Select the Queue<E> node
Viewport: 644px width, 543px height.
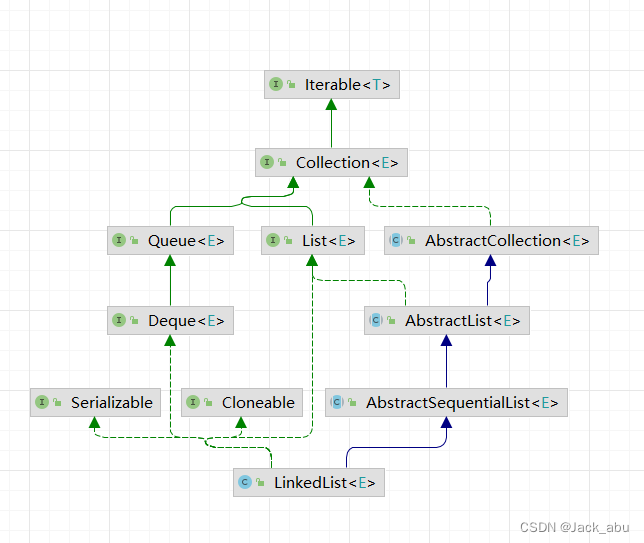click(x=170, y=240)
